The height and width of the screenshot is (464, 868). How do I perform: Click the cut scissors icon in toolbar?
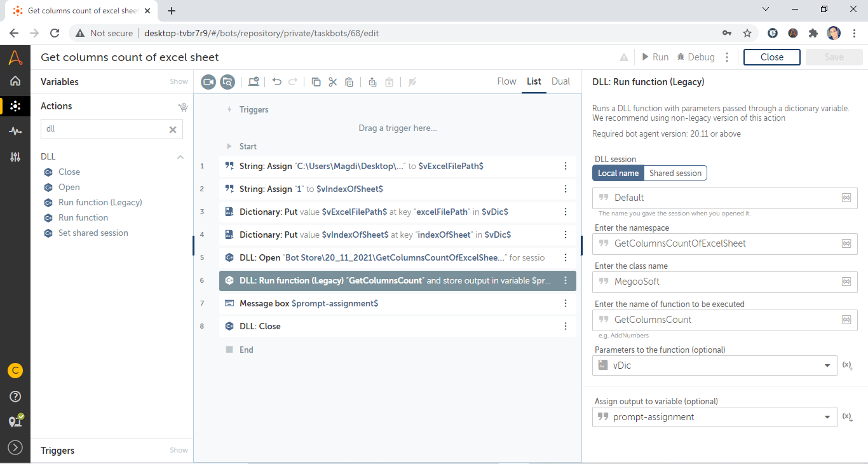[332, 81]
